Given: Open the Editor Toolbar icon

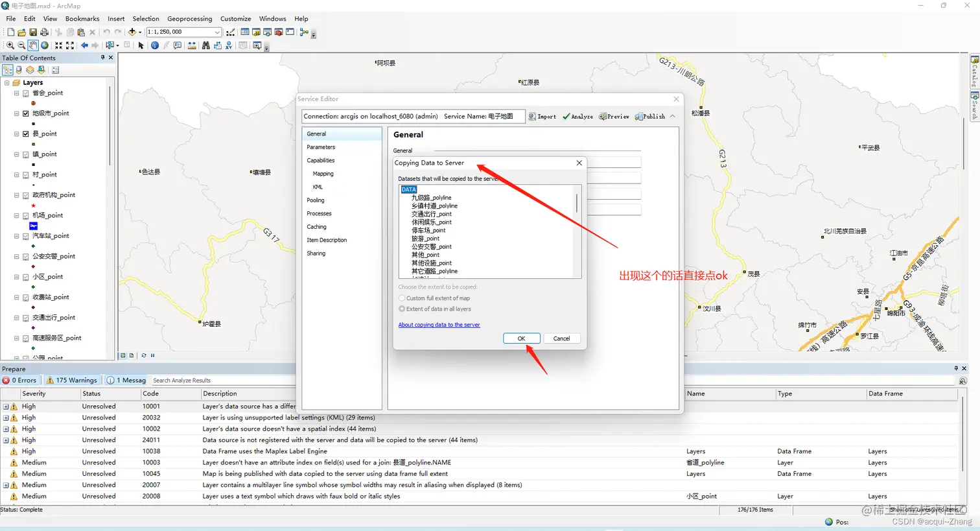Looking at the screenshot, I should (x=231, y=32).
